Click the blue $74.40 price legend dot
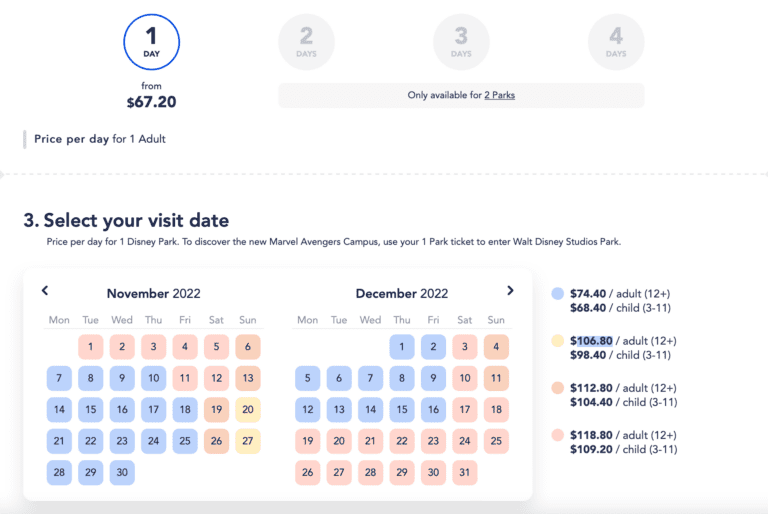This screenshot has width=768, height=514. coord(556,294)
